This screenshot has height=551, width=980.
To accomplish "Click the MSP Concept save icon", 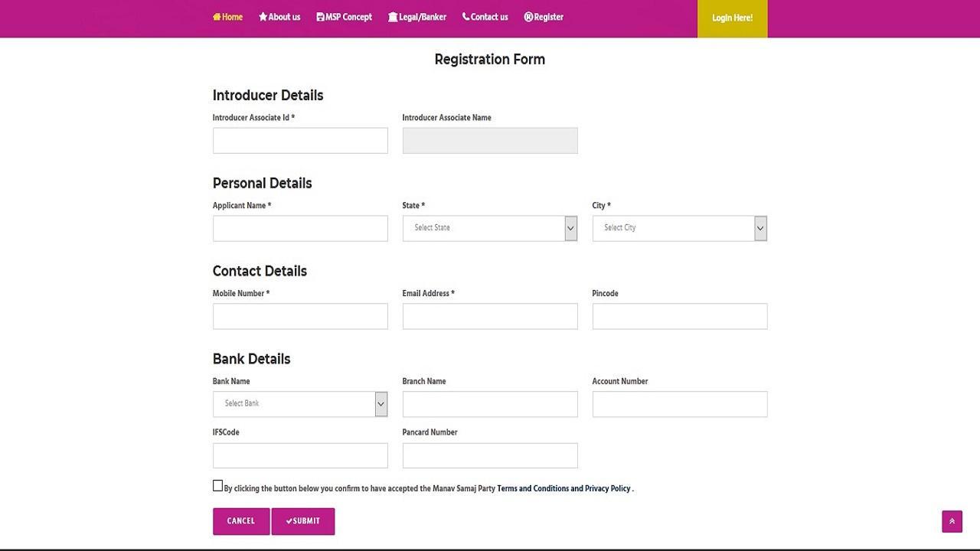I will pos(320,17).
